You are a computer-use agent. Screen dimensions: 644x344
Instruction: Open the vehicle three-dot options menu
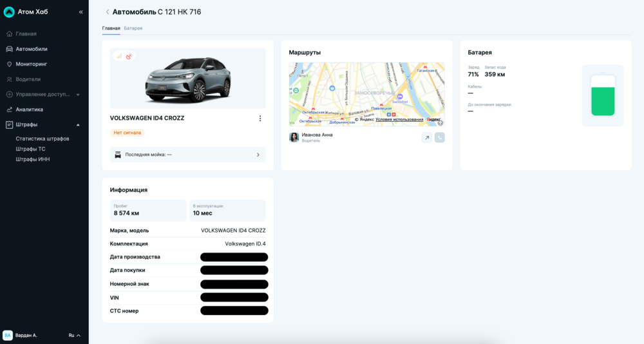[x=260, y=119]
